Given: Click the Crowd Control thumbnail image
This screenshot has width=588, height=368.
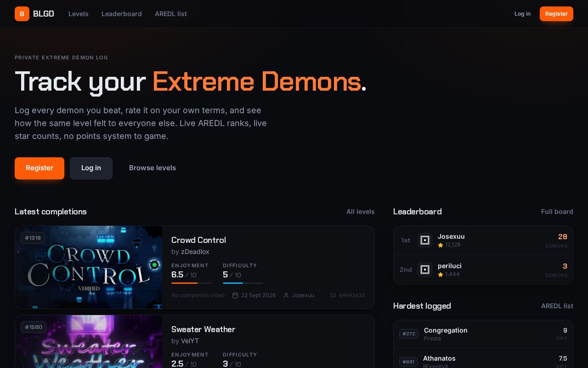Looking at the screenshot, I should (89, 267).
